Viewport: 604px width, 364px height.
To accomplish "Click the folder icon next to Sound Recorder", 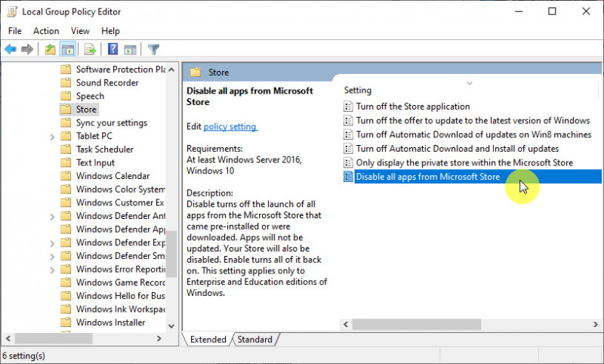I will (x=66, y=83).
